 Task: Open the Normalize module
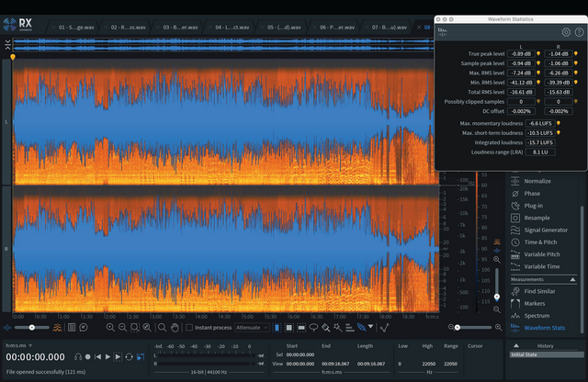(x=537, y=181)
